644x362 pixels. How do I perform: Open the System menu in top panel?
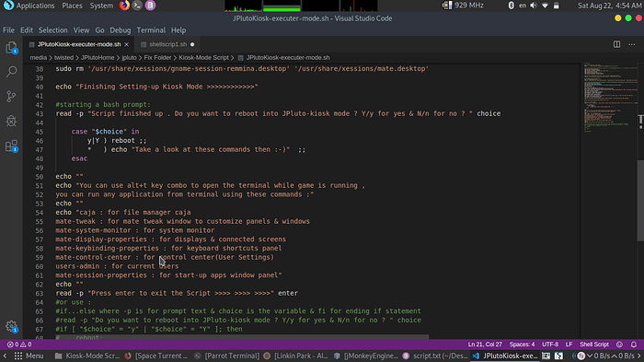coord(101,6)
